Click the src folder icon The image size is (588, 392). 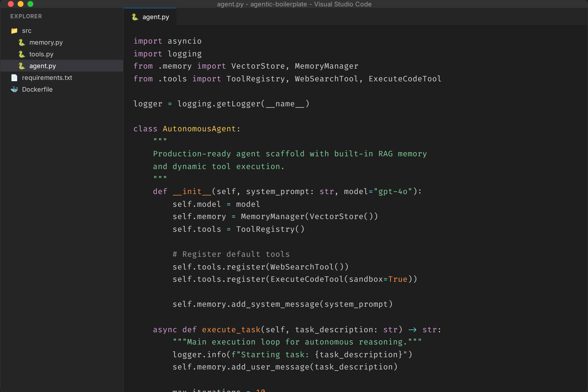(x=14, y=31)
